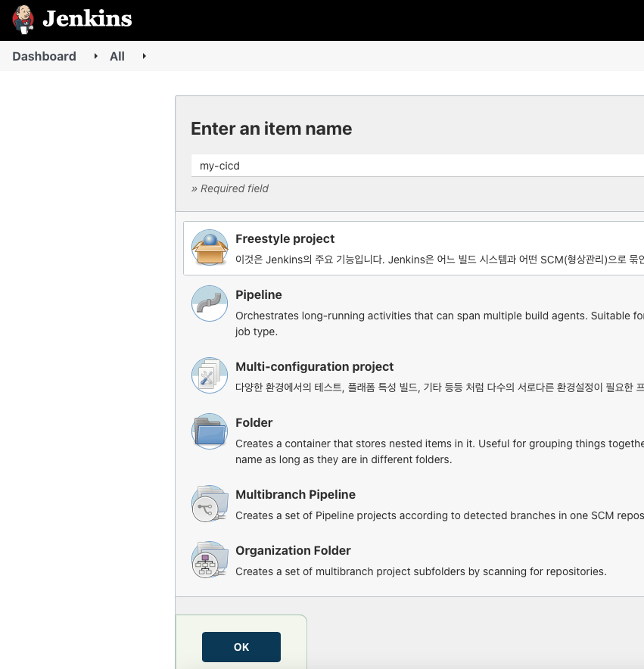Screen dimensions: 644x669
Task: Expand the arrow next to Dashboard breadcrumb
Action: 95,56
